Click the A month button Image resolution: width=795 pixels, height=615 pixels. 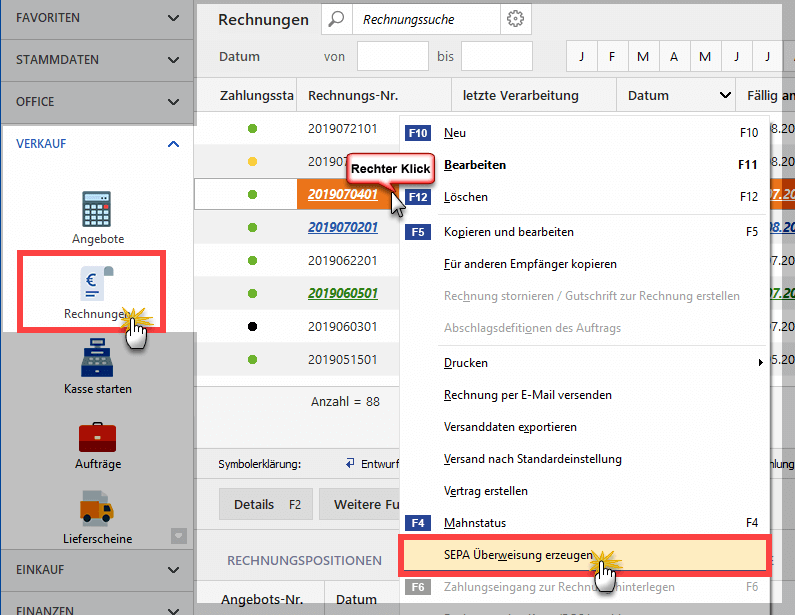[674, 56]
